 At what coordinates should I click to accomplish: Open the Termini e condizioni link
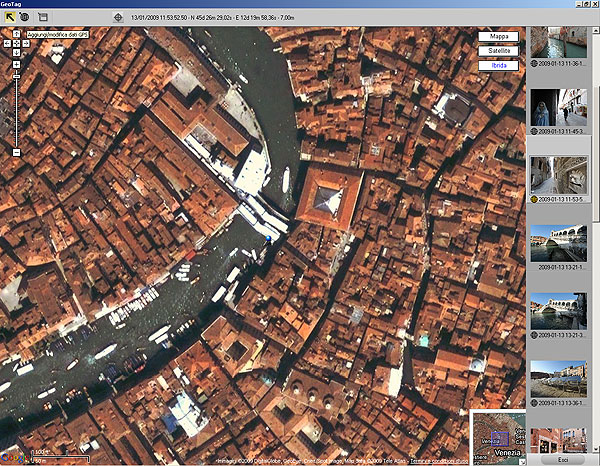(439, 461)
